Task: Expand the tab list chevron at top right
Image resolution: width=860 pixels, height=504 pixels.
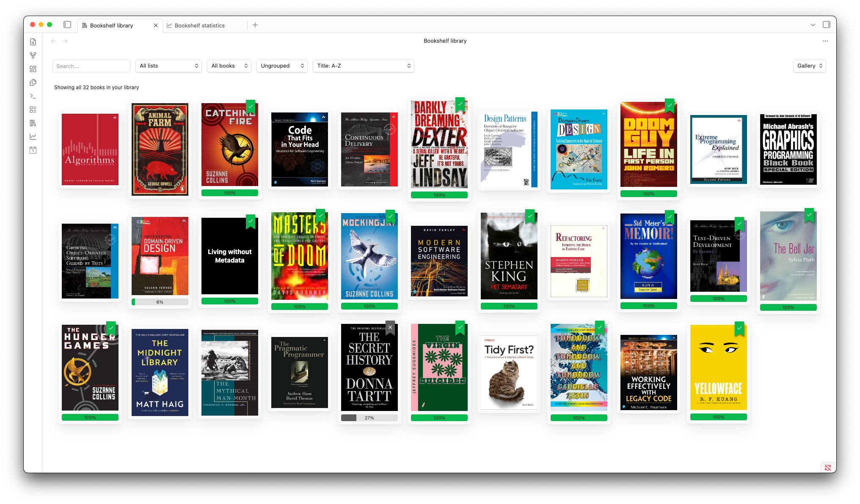Action: coord(813,25)
